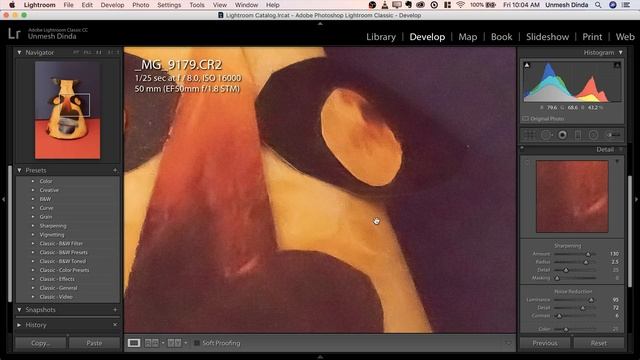
Task: Collapse the Histogram panel
Action: 620,53
